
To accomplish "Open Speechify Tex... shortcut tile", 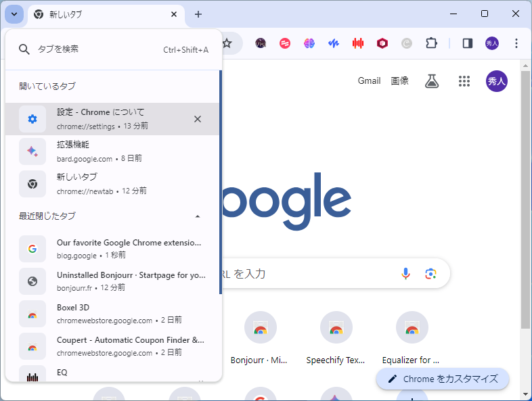I will [336, 337].
